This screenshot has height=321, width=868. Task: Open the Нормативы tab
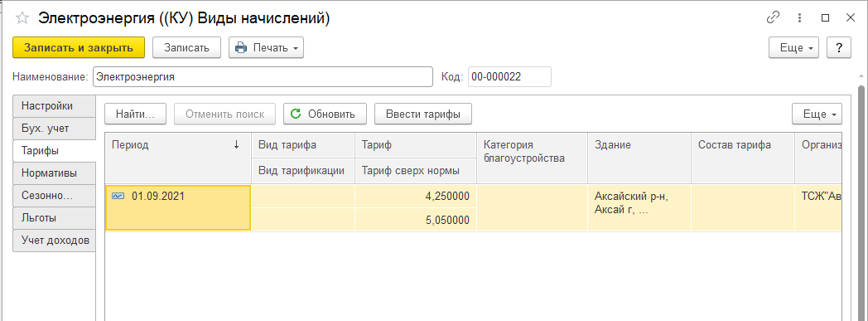tap(54, 173)
